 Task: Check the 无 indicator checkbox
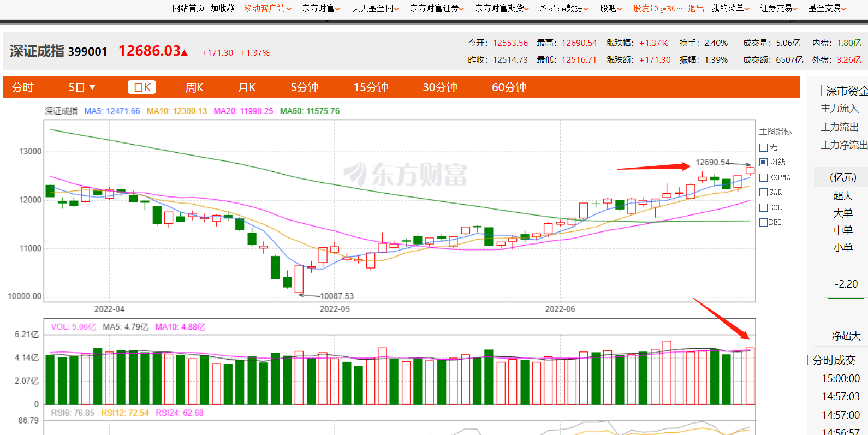764,147
